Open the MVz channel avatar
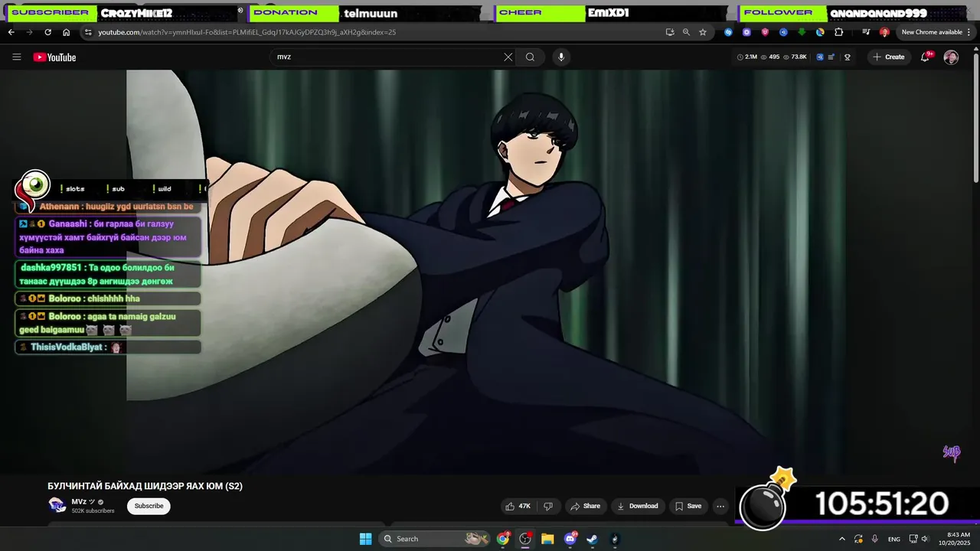 tap(57, 505)
